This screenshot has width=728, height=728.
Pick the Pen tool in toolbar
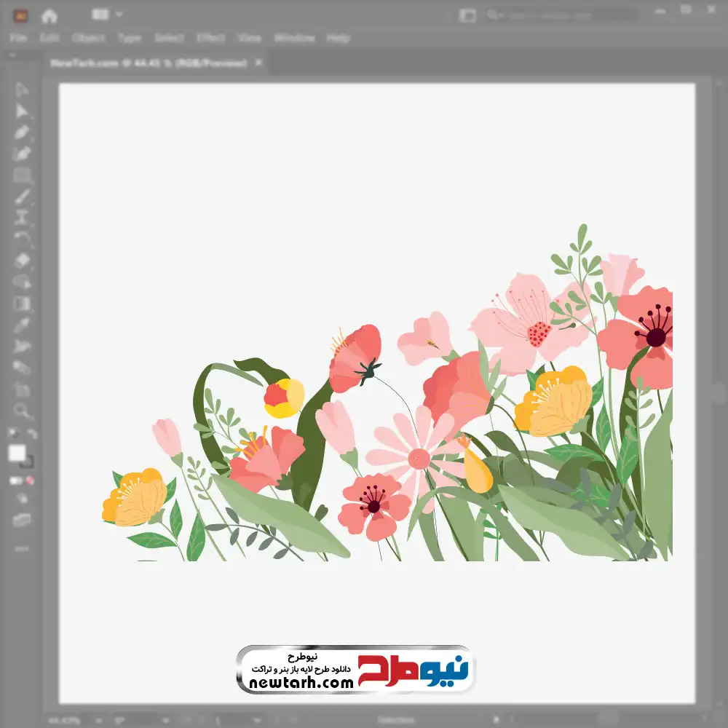click(x=22, y=132)
